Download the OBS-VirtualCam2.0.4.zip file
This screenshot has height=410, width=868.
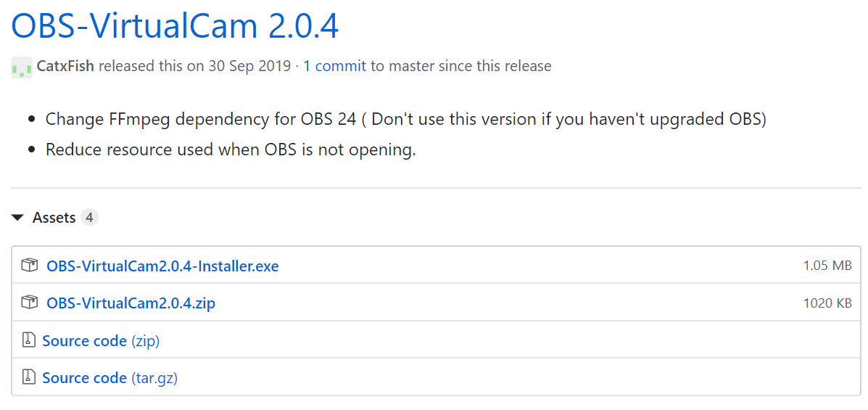pyautogui.click(x=131, y=303)
